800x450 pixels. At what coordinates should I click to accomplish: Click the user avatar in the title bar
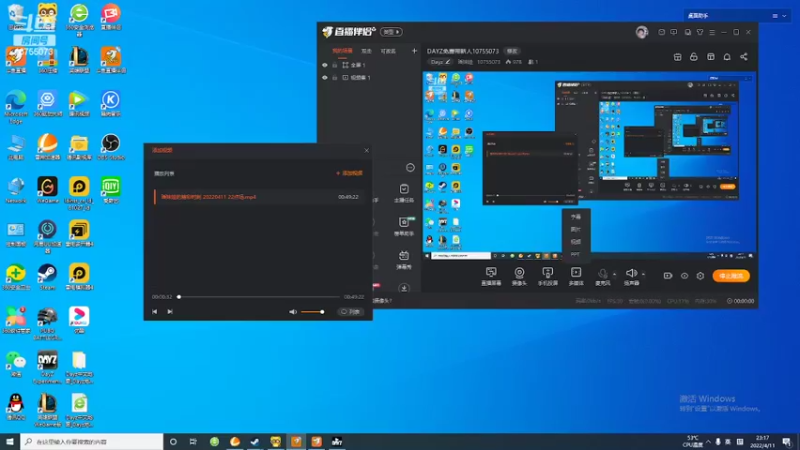(x=641, y=32)
